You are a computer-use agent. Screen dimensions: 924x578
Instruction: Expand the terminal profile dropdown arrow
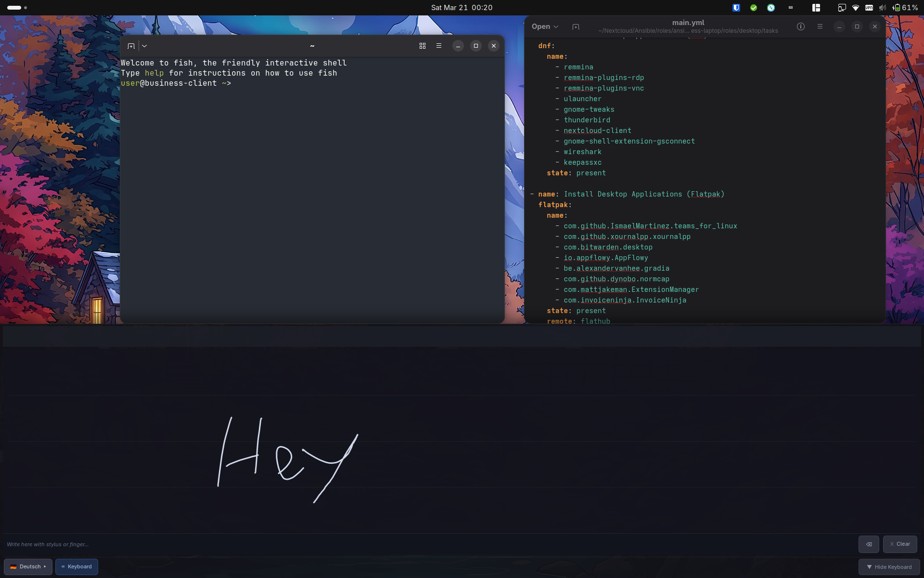click(144, 46)
